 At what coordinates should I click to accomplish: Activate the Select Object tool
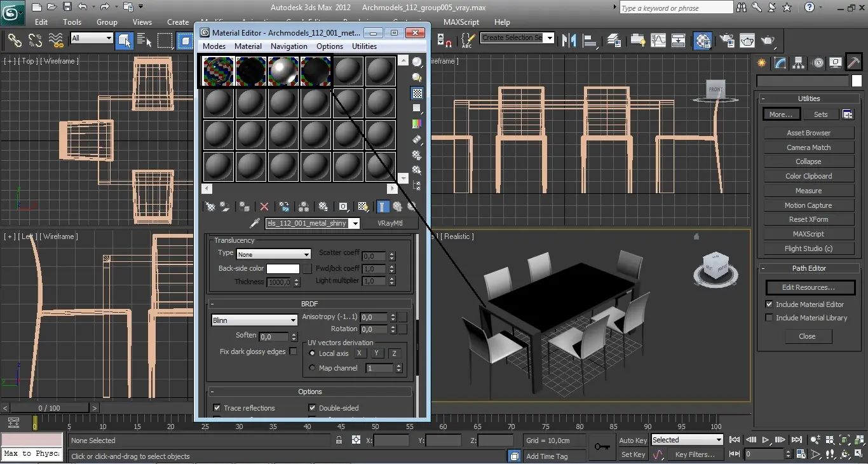coord(124,41)
